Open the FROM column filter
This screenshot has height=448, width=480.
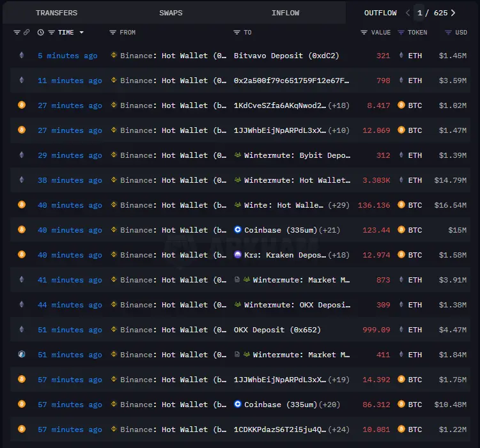pyautogui.click(x=113, y=33)
